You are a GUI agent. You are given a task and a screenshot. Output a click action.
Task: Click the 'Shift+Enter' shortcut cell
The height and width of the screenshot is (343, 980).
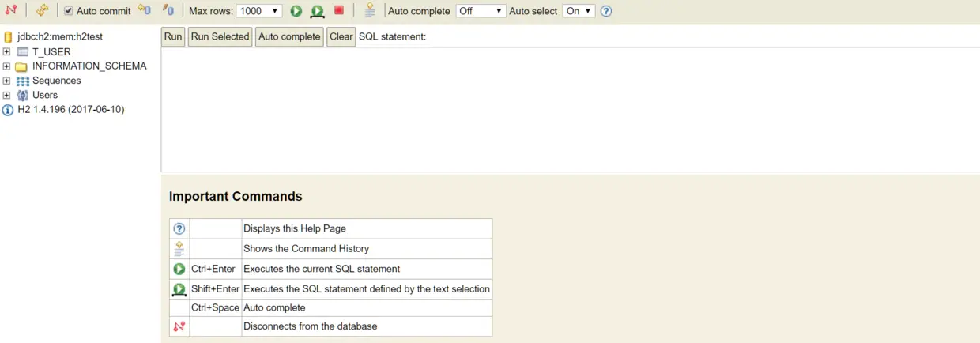point(215,289)
